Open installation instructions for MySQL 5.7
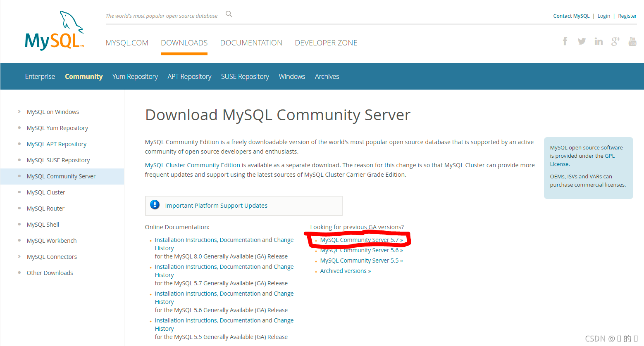Screen dimensions: 644x346 [224, 271]
